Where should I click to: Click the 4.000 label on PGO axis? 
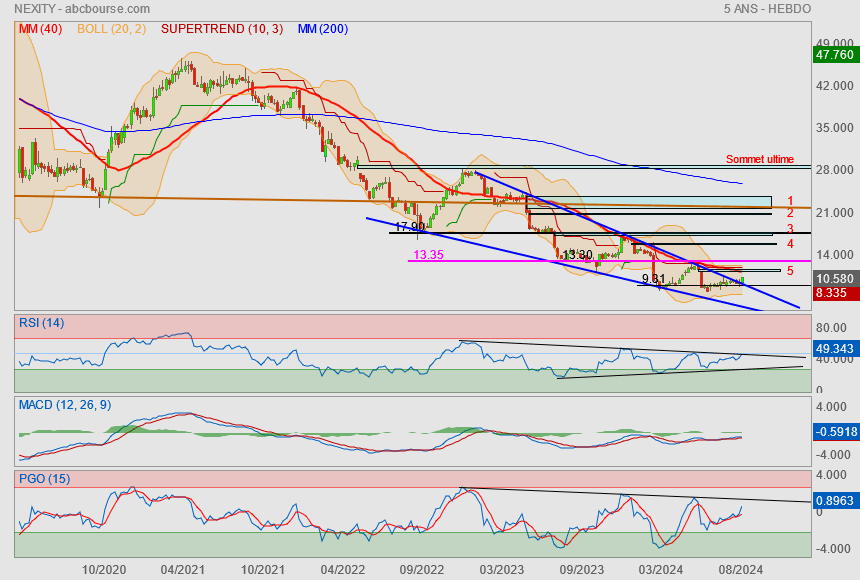(831, 475)
